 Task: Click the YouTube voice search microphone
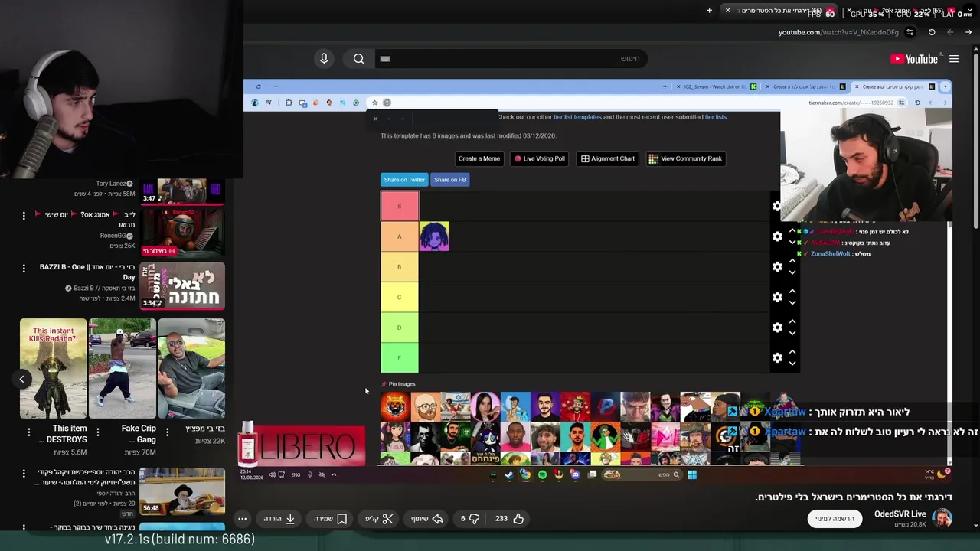click(x=324, y=59)
